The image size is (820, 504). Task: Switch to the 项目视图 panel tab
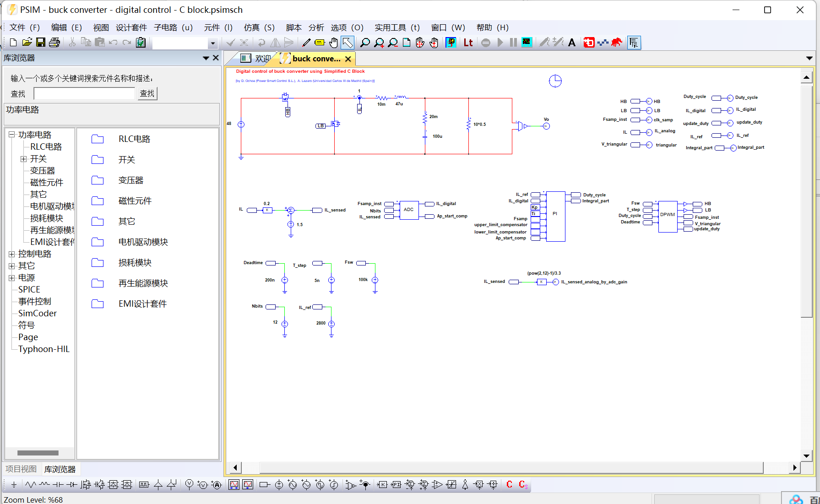click(x=21, y=469)
